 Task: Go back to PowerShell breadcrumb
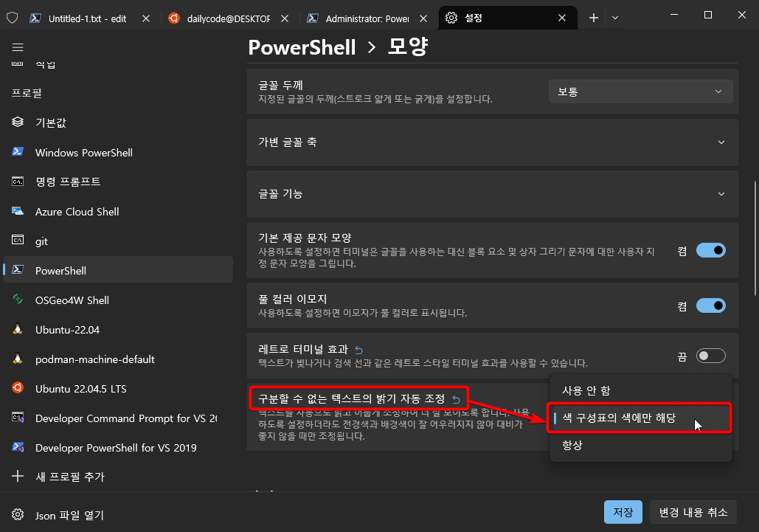point(302,47)
